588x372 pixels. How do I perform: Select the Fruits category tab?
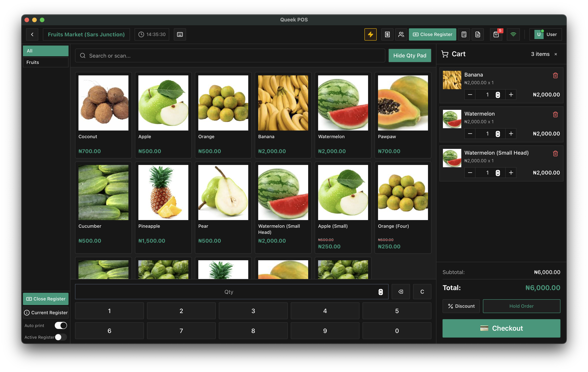46,62
